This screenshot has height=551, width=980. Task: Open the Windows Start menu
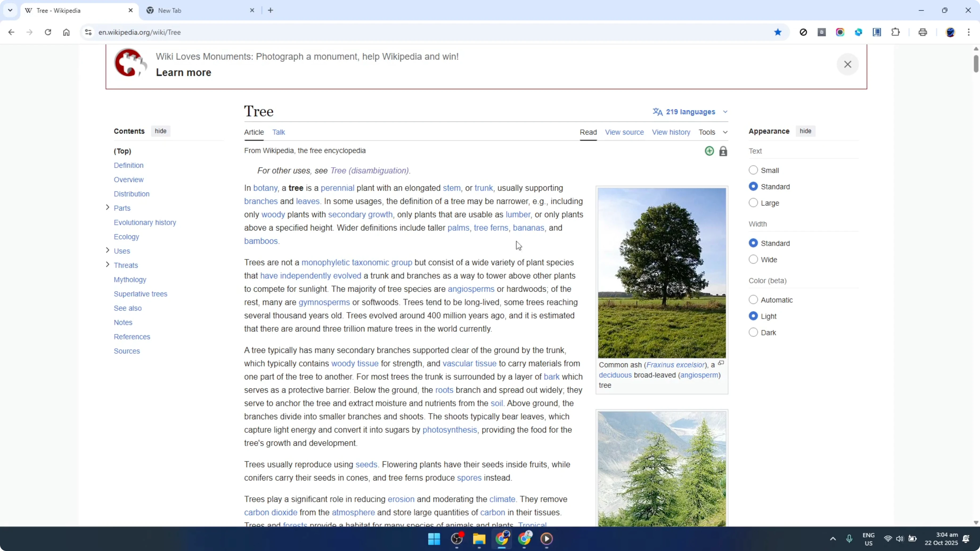(x=434, y=538)
